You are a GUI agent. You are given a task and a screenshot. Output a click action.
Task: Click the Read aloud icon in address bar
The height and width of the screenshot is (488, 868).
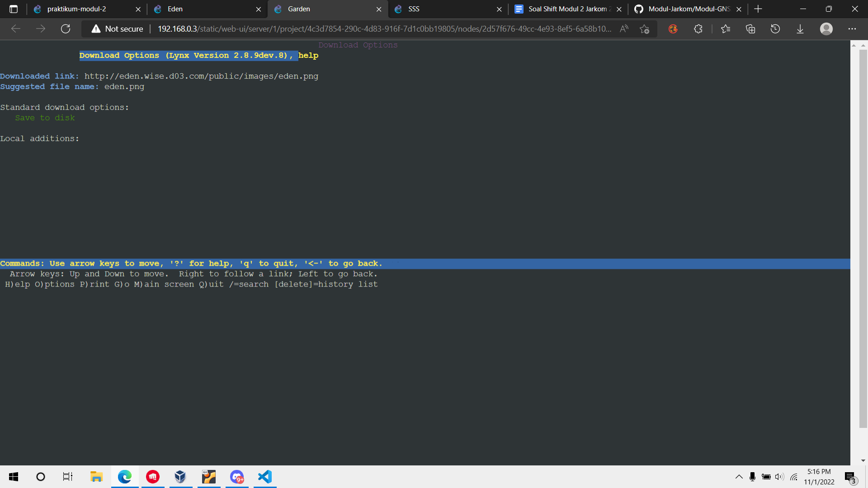point(624,29)
